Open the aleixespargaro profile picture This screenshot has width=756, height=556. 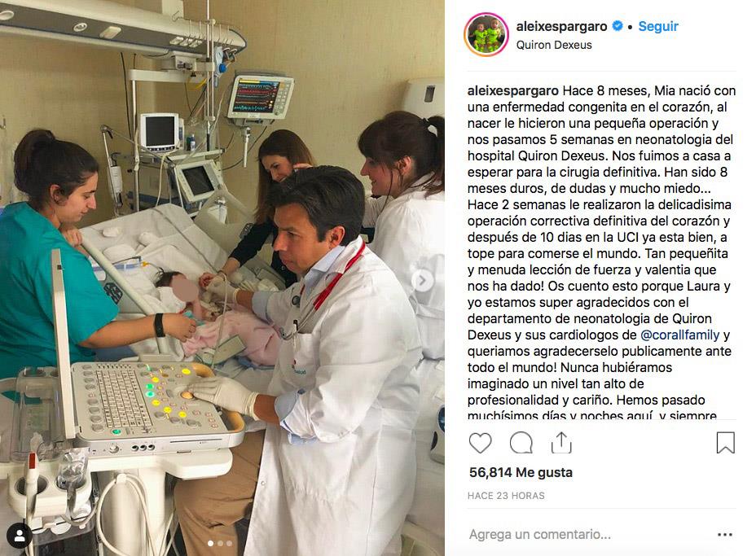click(x=486, y=35)
